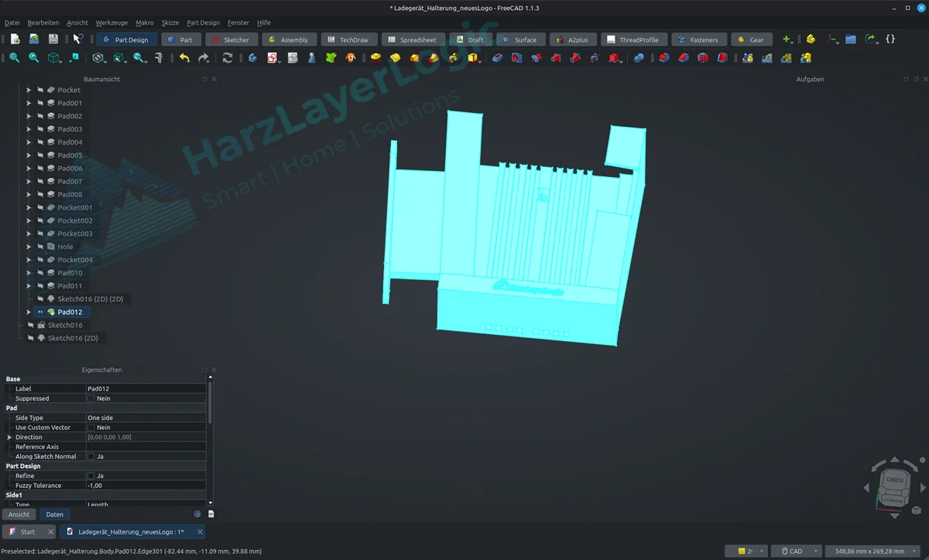Toggle visibility eye of Pad012
This screenshot has height=560, width=929.
tap(40, 312)
